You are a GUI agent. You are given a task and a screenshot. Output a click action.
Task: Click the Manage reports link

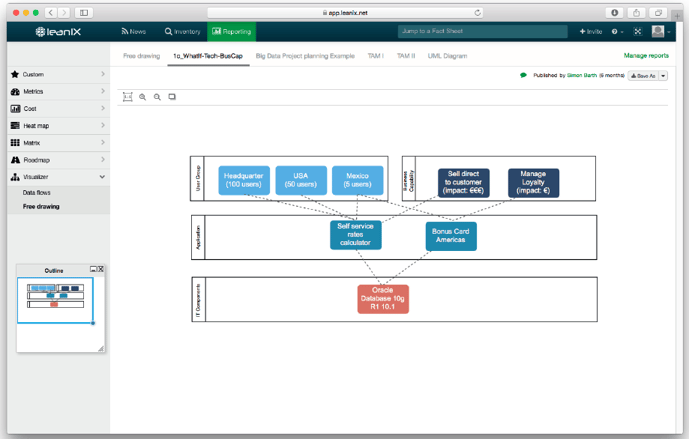(x=646, y=55)
